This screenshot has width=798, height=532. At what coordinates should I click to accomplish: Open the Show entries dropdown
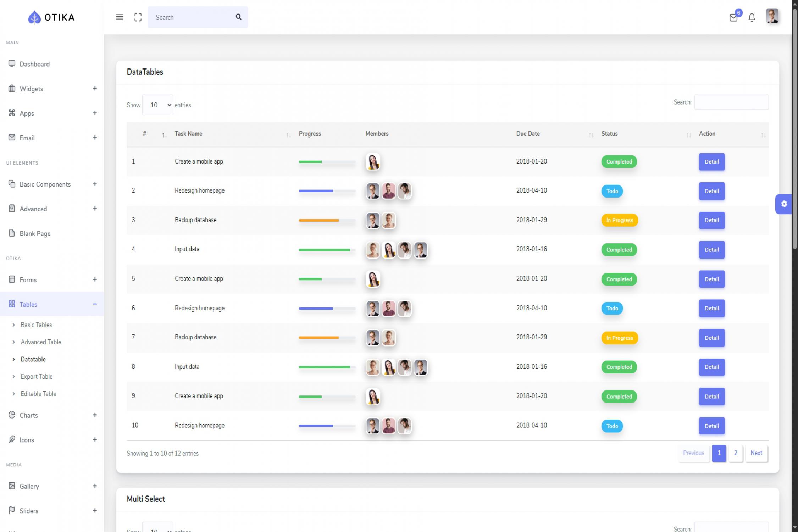pyautogui.click(x=157, y=105)
